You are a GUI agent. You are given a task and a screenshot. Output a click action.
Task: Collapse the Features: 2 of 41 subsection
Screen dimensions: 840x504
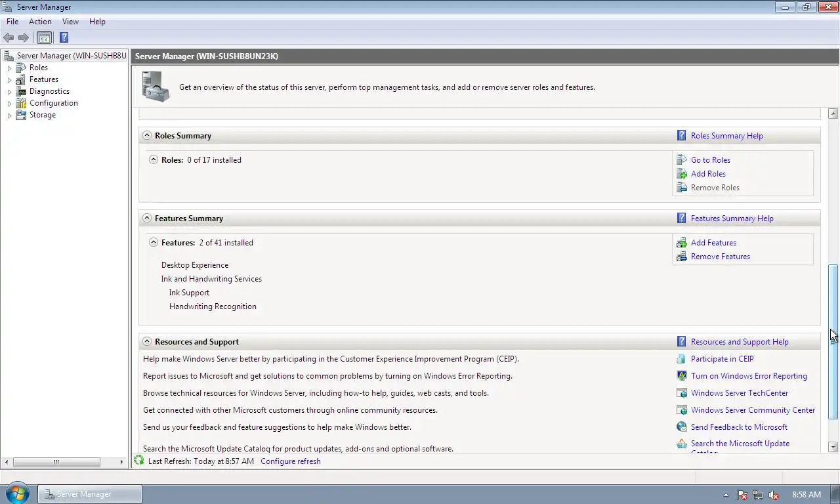tap(154, 242)
